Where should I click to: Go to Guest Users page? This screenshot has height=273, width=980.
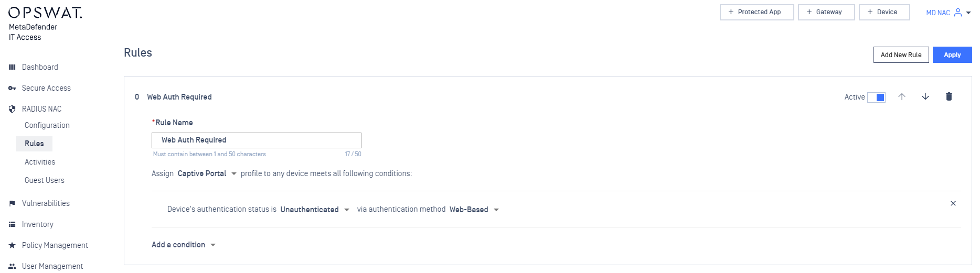tap(45, 180)
